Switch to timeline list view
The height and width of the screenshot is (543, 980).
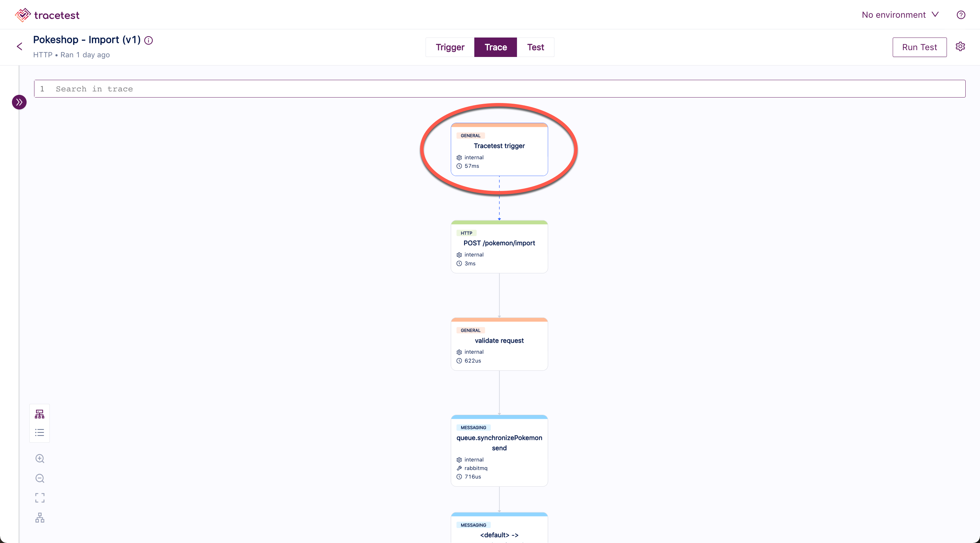40,432
